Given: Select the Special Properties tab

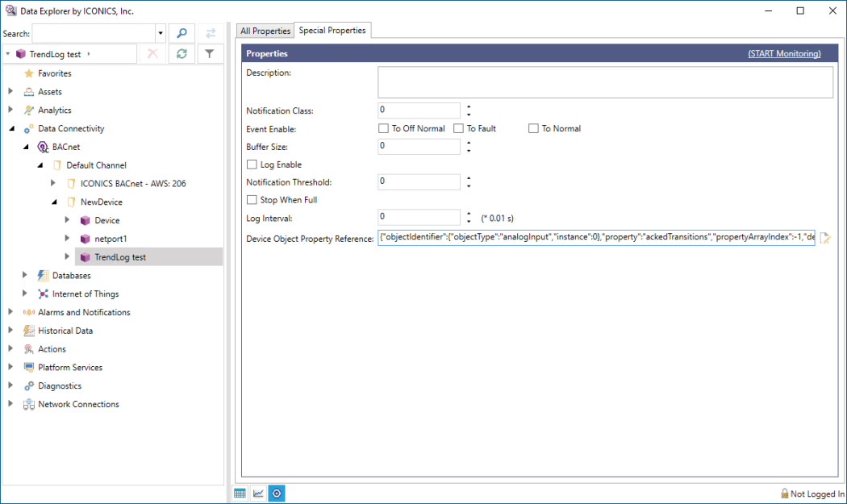Looking at the screenshot, I should (332, 31).
